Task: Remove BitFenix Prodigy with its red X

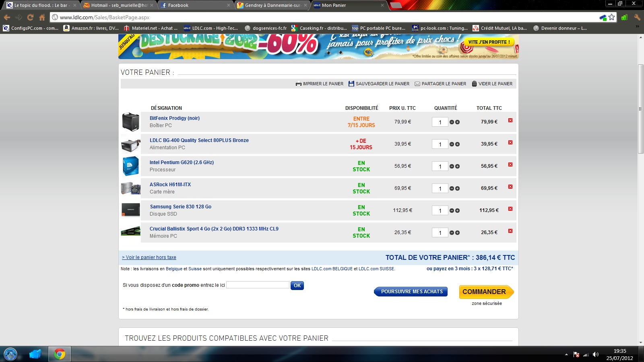Action: coord(510,120)
